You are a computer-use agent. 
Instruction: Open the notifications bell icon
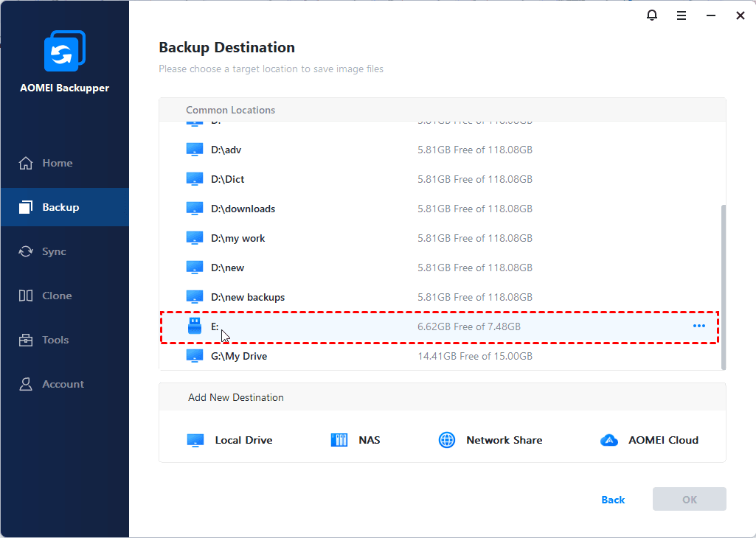pos(652,15)
